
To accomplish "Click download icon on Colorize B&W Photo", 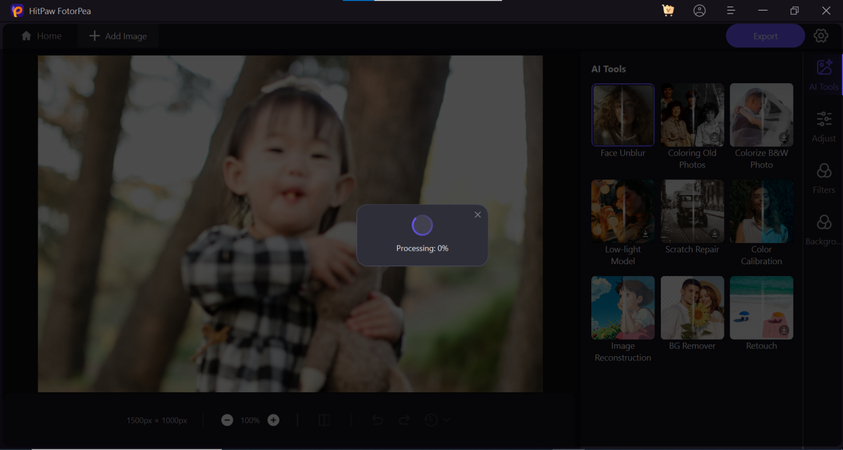I will 784,138.
